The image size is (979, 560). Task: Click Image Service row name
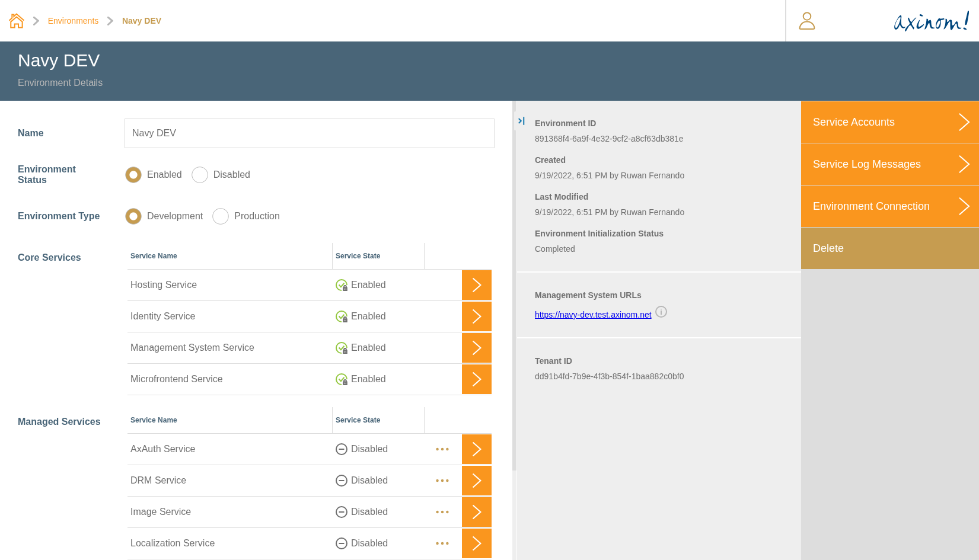click(x=161, y=512)
